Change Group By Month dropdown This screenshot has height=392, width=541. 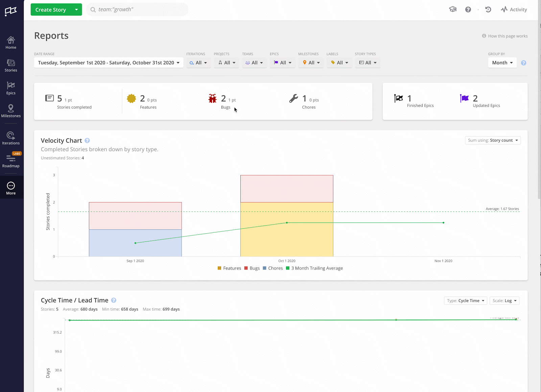(x=502, y=63)
